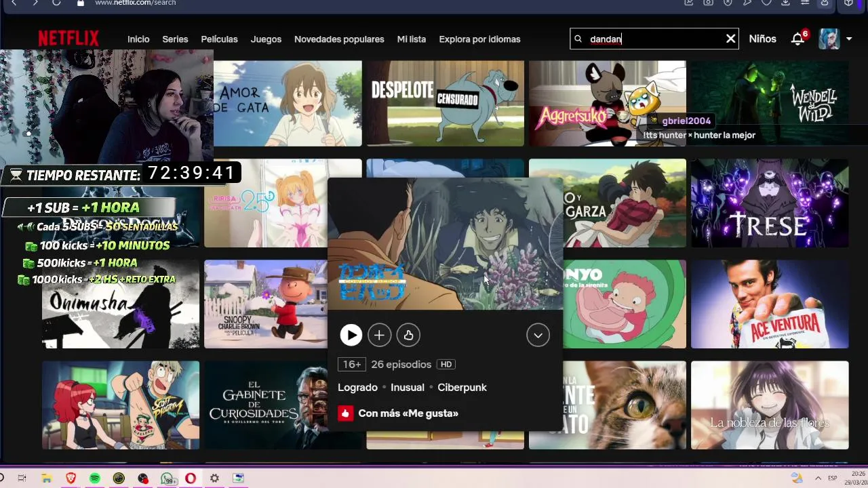Viewport: 868px width, 488px height.
Task: Open the Aggretsuko thumbnail
Action: pyautogui.click(x=607, y=103)
